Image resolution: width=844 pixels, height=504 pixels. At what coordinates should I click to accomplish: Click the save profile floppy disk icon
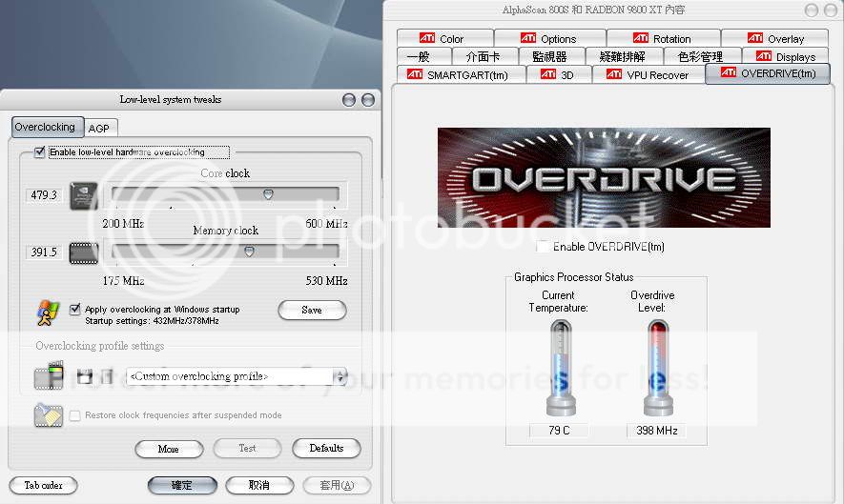pyautogui.click(x=85, y=376)
